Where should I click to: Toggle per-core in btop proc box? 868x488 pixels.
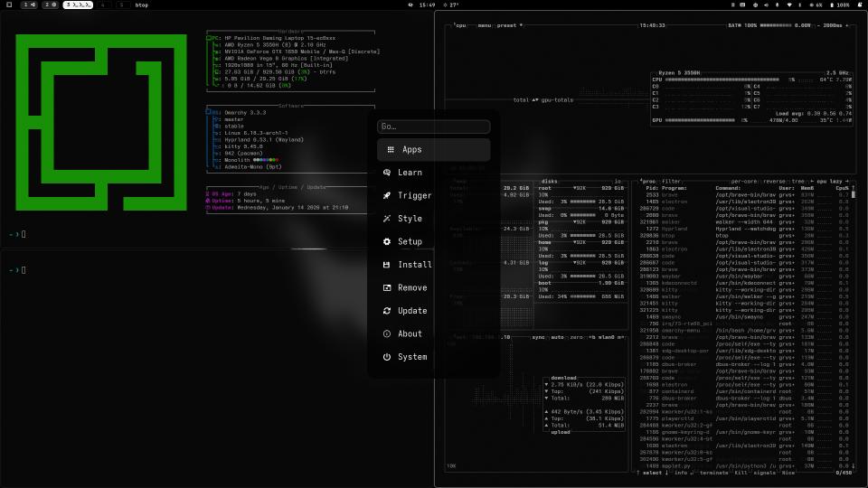(743, 182)
